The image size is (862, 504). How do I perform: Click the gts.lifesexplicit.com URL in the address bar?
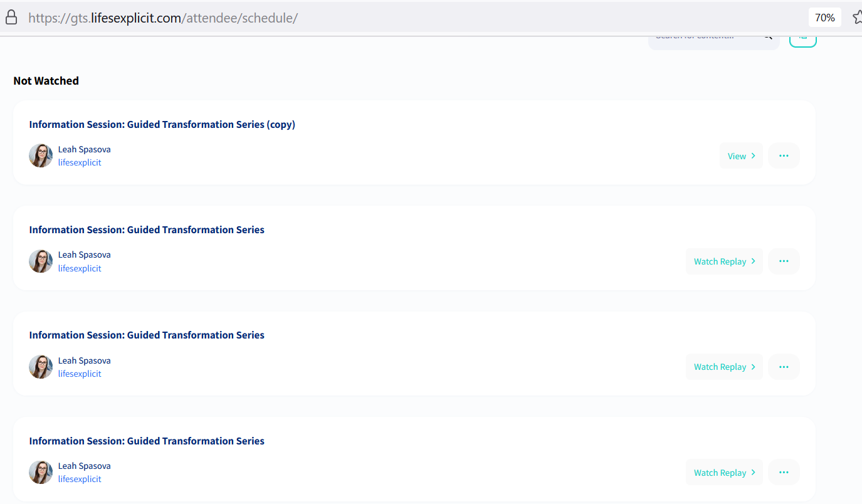point(163,18)
